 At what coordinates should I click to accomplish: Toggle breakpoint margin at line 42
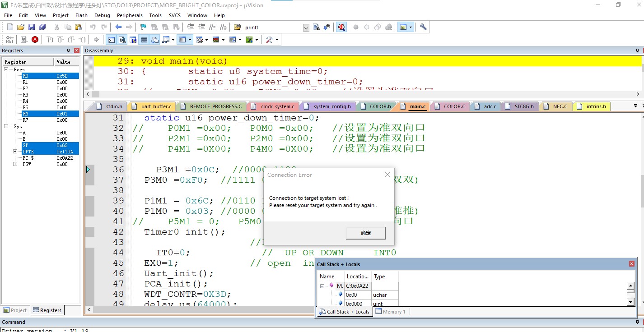(90, 232)
